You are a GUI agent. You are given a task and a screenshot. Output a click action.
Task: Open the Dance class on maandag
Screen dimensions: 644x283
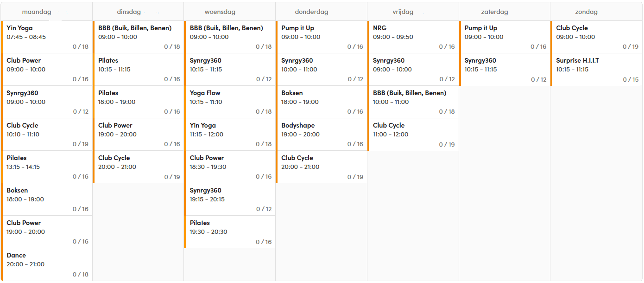point(47,264)
